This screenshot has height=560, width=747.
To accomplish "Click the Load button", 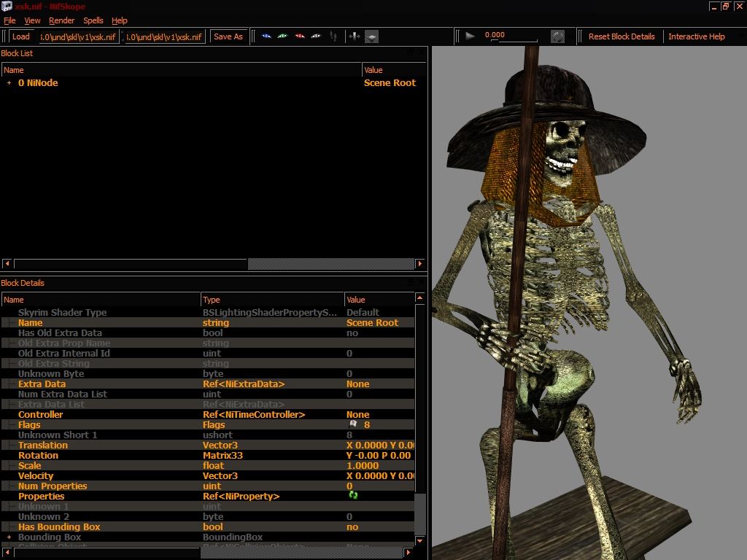I will pyautogui.click(x=21, y=36).
